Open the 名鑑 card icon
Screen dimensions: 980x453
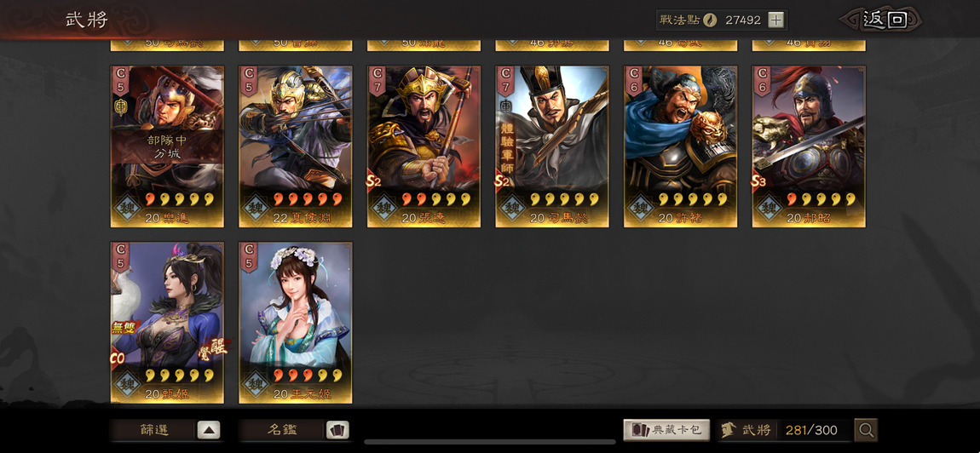click(x=337, y=430)
